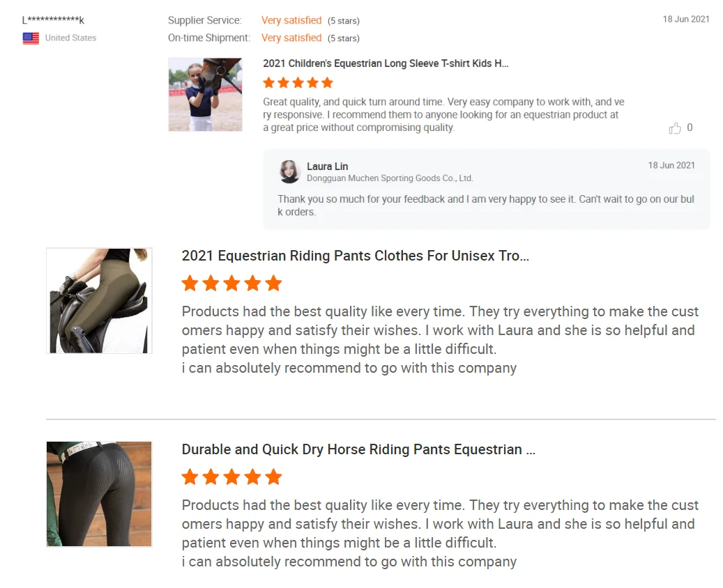This screenshot has width=723, height=588.
Task: Click the United States flag icon
Action: coord(31,38)
